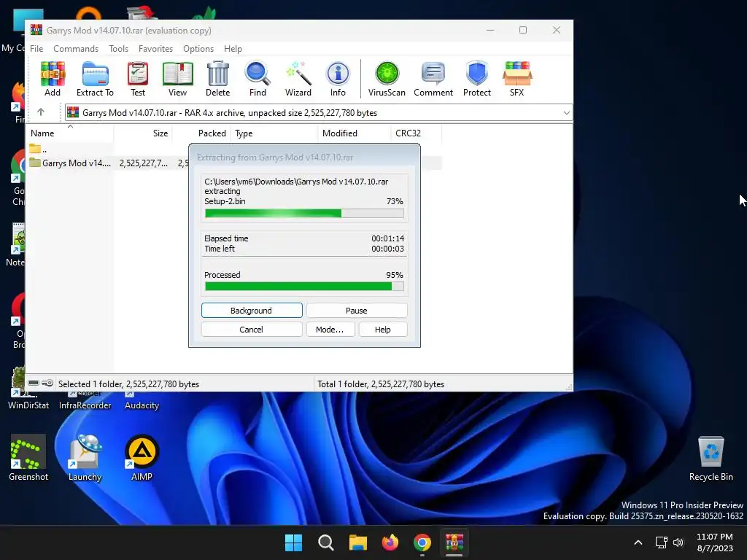Click the Background button
This screenshot has width=747, height=560.
point(252,311)
